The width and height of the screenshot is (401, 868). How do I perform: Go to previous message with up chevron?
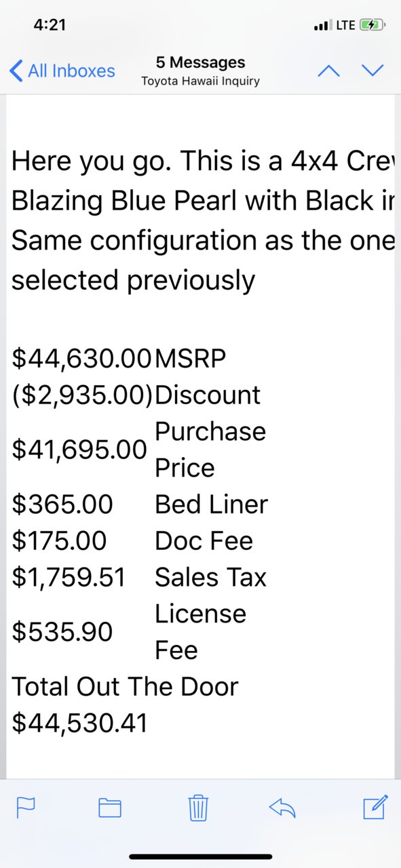coord(329,71)
